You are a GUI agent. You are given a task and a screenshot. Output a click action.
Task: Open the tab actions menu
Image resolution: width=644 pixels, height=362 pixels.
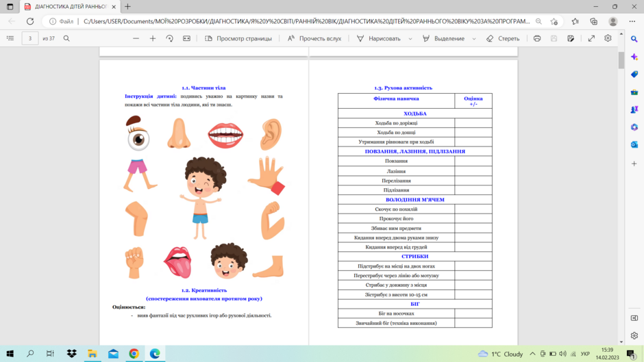pyautogui.click(x=10, y=7)
